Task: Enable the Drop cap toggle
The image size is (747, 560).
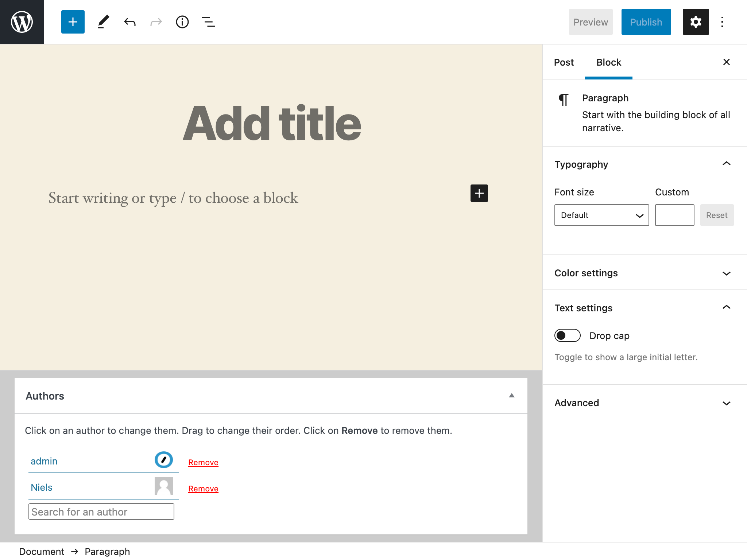Action: point(568,335)
